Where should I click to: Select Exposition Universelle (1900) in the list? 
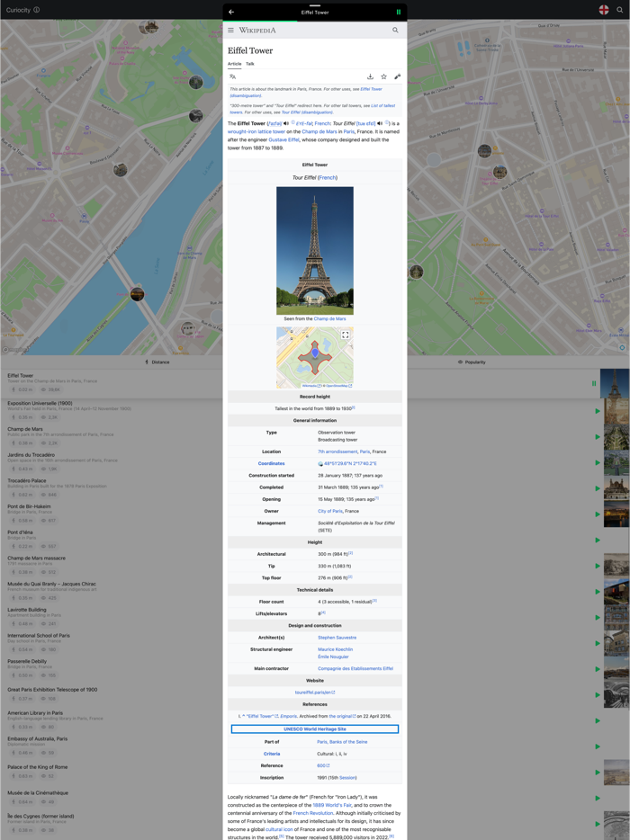click(40, 404)
